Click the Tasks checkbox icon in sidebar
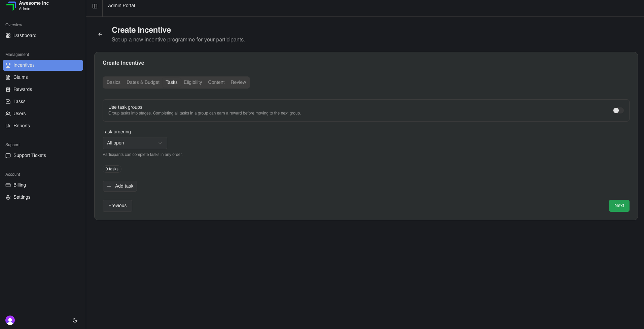 click(x=8, y=102)
